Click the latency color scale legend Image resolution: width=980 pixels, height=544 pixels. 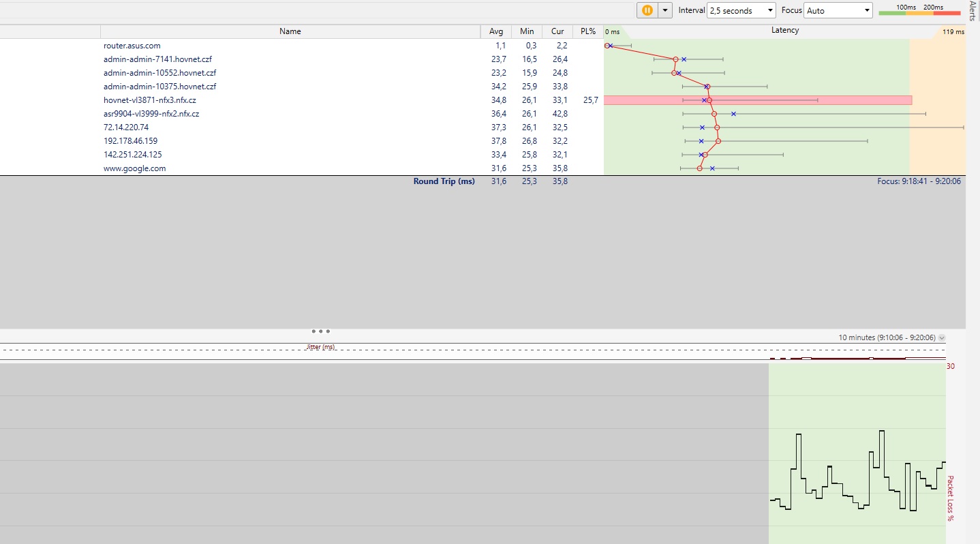coord(919,10)
